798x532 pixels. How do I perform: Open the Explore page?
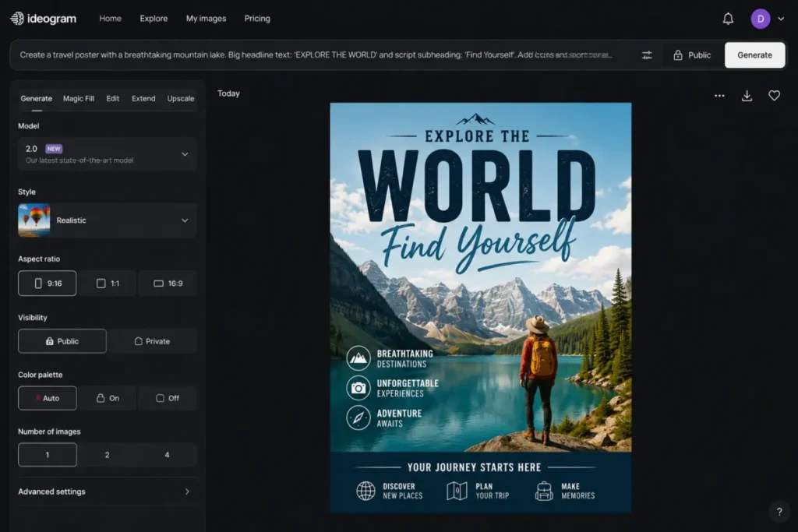pyautogui.click(x=154, y=19)
